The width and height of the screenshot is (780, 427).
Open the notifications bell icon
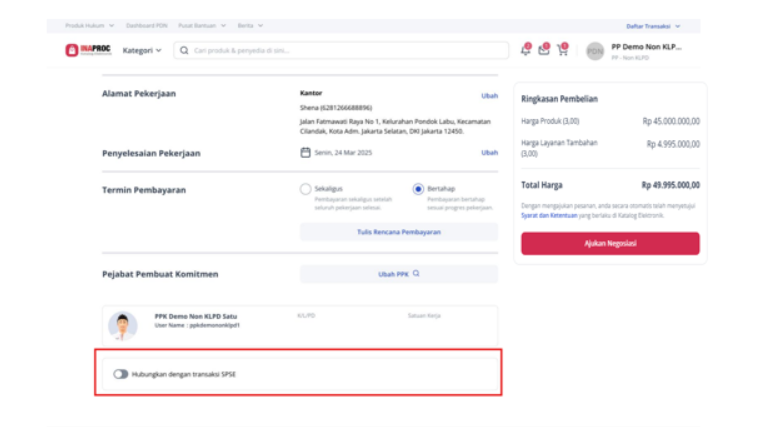[525, 50]
